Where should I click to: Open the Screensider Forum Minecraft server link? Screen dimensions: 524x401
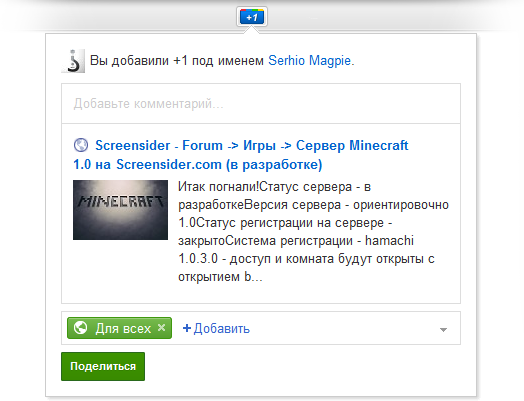(241, 155)
